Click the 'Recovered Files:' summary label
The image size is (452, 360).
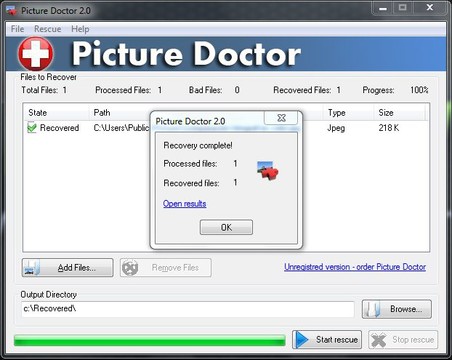point(302,90)
